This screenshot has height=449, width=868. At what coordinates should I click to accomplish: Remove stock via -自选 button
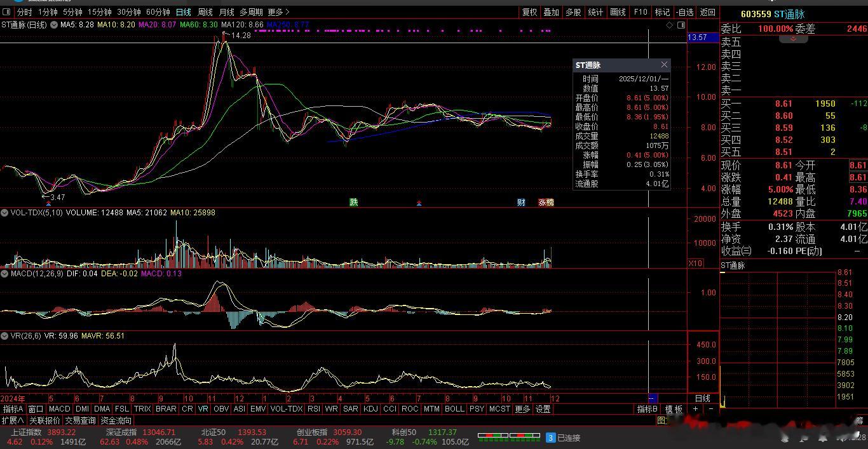(x=685, y=12)
